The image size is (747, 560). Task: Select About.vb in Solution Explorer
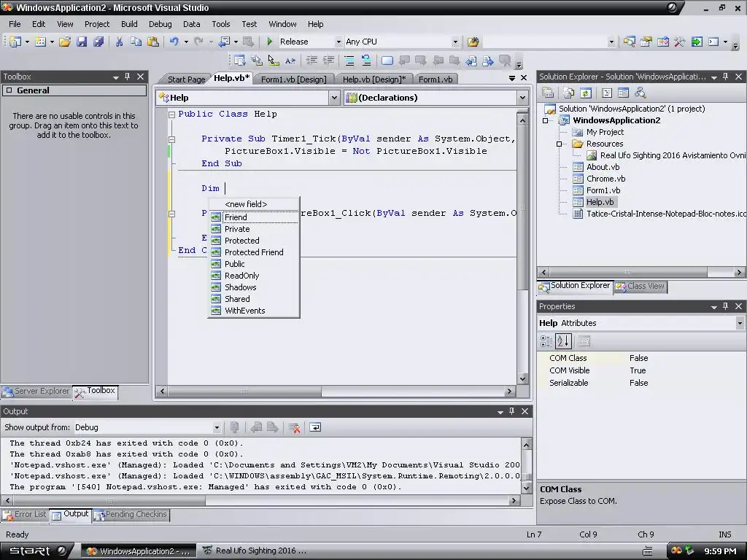pyautogui.click(x=603, y=167)
